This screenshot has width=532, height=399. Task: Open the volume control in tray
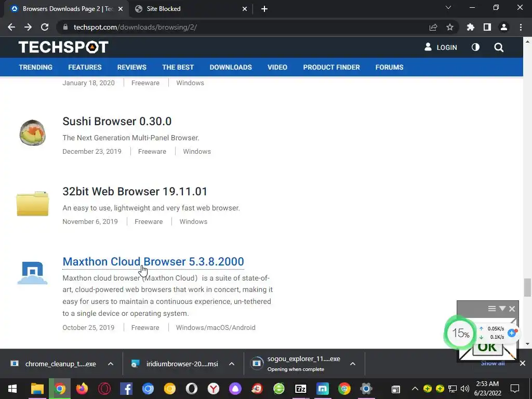465,389
